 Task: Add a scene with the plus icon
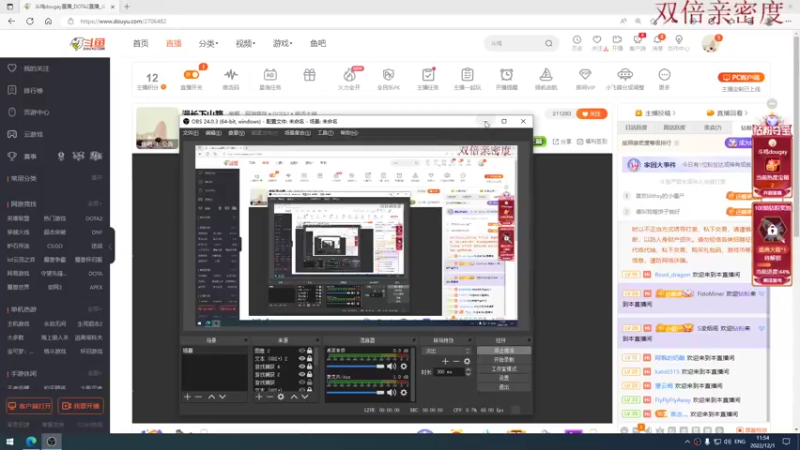pyautogui.click(x=187, y=396)
